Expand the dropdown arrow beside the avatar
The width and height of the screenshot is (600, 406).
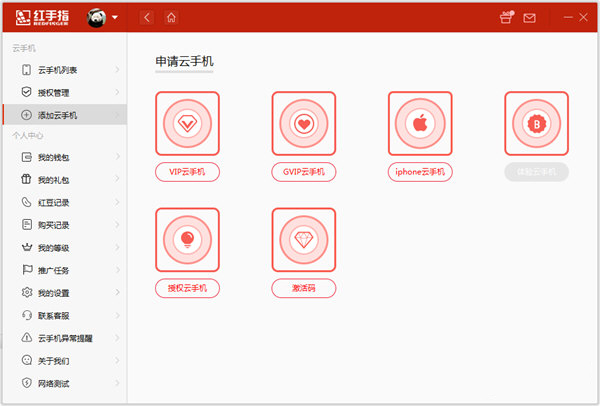coord(114,18)
